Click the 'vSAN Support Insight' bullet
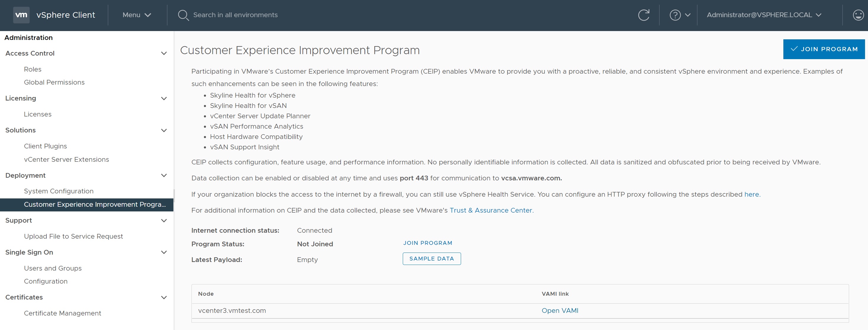This screenshot has width=868, height=330. click(244, 147)
